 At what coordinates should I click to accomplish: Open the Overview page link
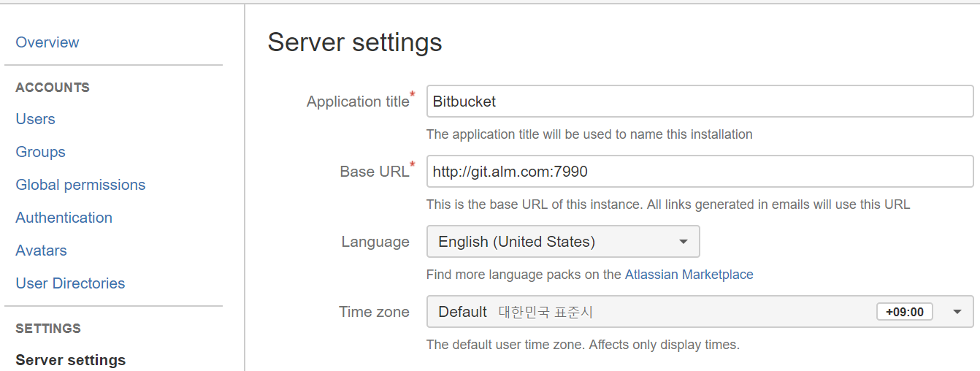[47, 42]
